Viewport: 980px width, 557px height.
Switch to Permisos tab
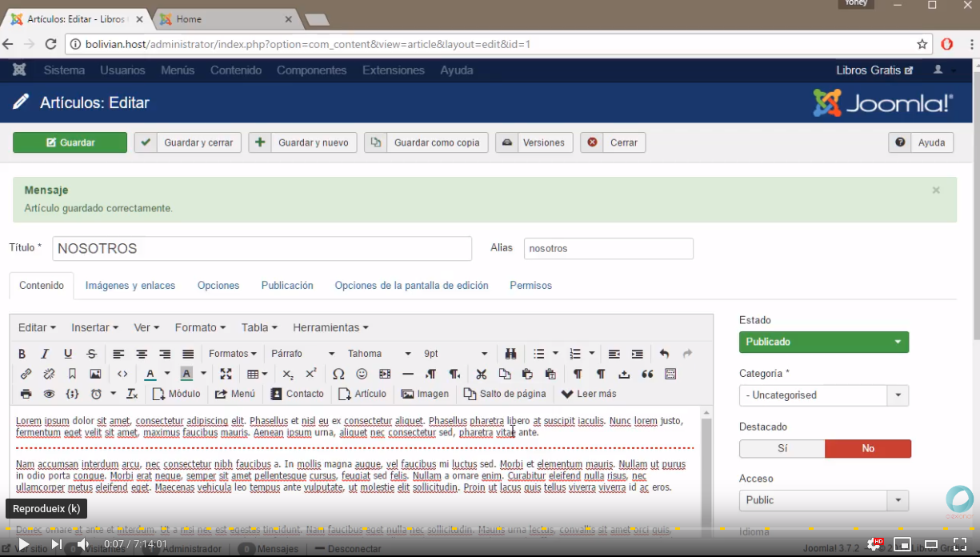click(530, 286)
